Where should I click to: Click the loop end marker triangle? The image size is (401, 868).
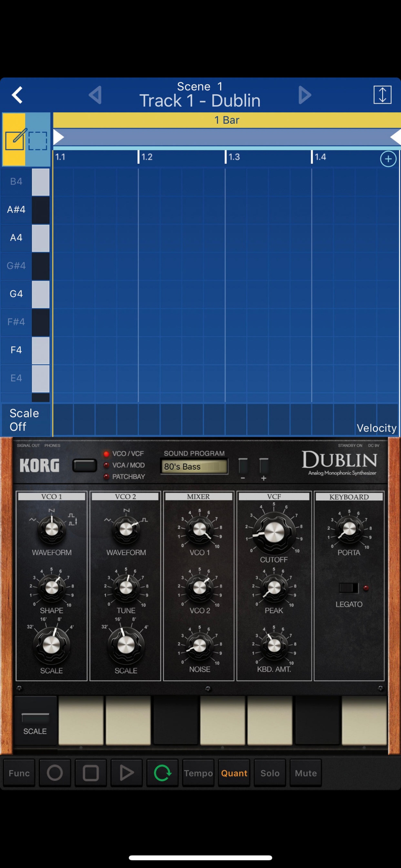pyautogui.click(x=396, y=137)
